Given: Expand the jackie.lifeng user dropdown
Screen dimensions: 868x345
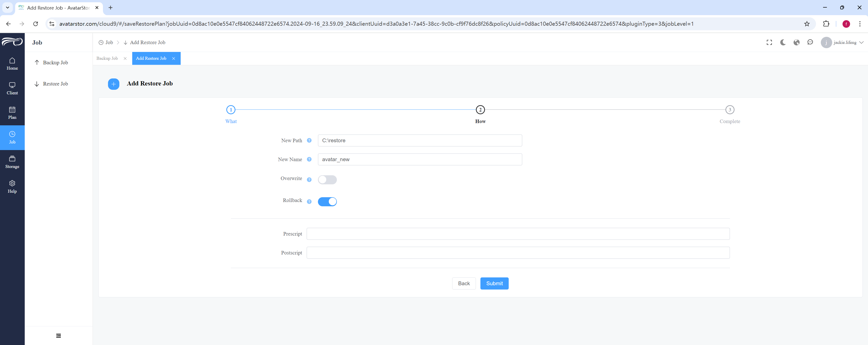Looking at the screenshot, I should (843, 42).
